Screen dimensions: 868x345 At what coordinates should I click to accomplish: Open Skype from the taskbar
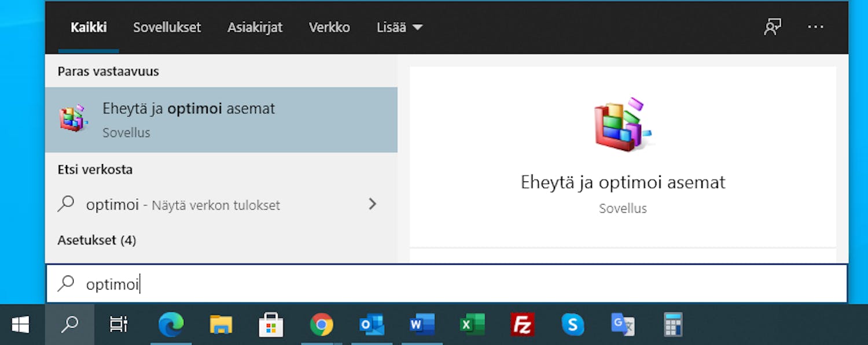572,325
